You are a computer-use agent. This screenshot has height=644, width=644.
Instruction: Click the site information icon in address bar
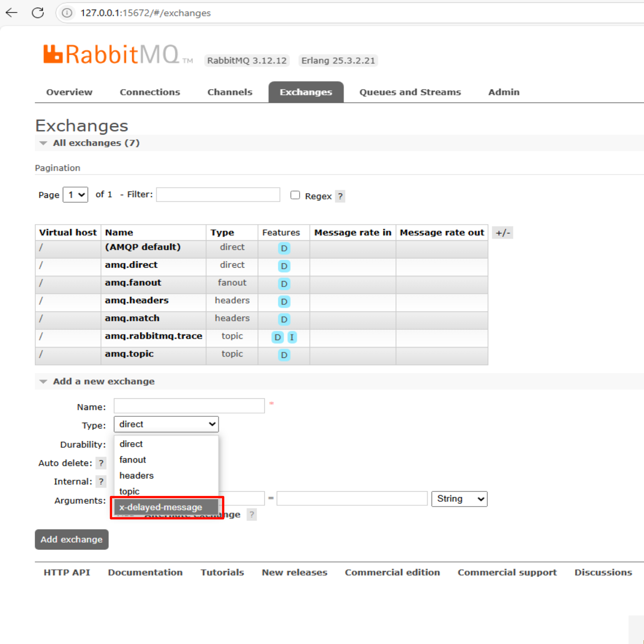click(x=67, y=13)
